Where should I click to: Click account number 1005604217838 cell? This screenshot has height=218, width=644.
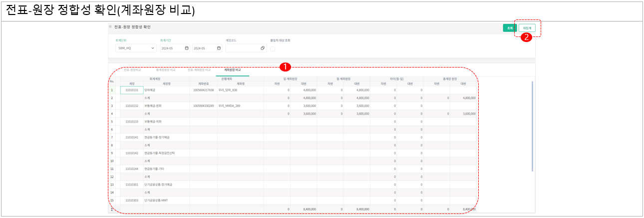coord(203,90)
